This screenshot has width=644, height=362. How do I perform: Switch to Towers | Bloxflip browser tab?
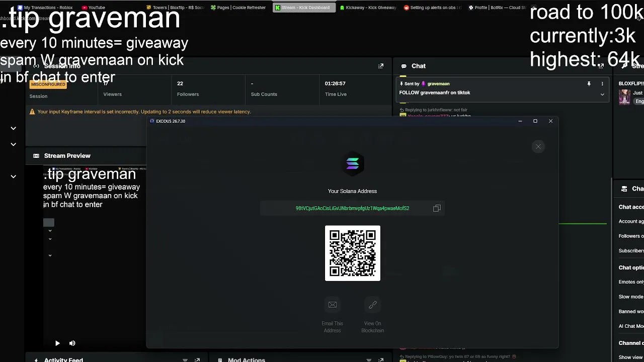(x=175, y=8)
